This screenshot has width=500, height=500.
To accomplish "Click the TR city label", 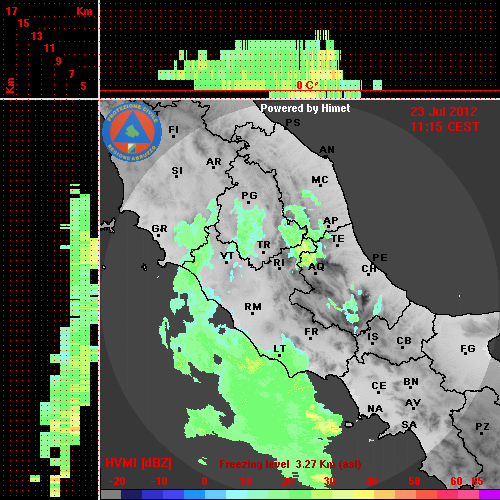I will [264, 246].
